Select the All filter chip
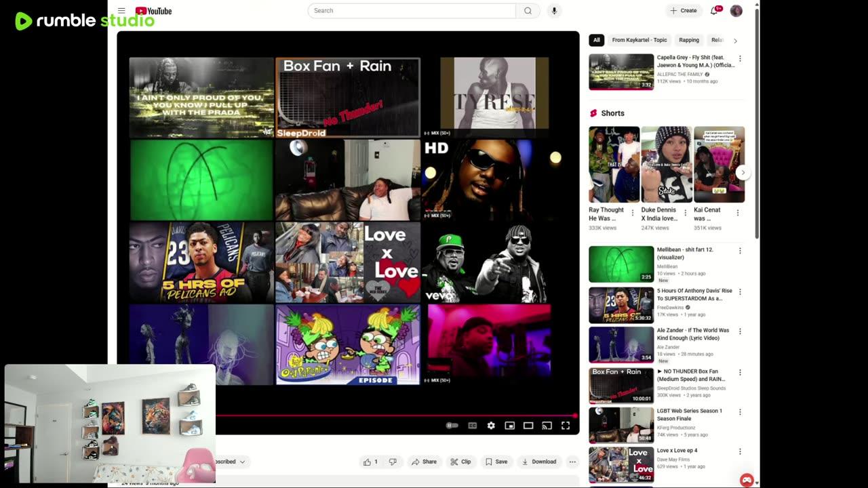This screenshot has width=868, height=488. tap(597, 40)
